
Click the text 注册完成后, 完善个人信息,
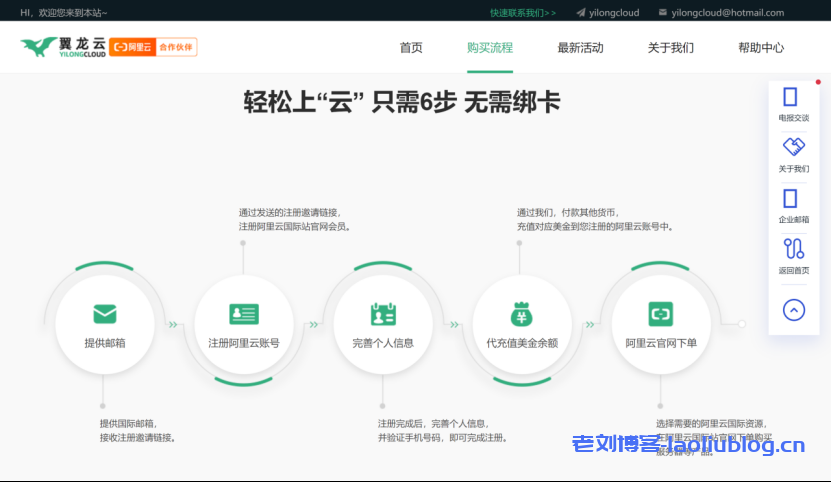[434, 424]
